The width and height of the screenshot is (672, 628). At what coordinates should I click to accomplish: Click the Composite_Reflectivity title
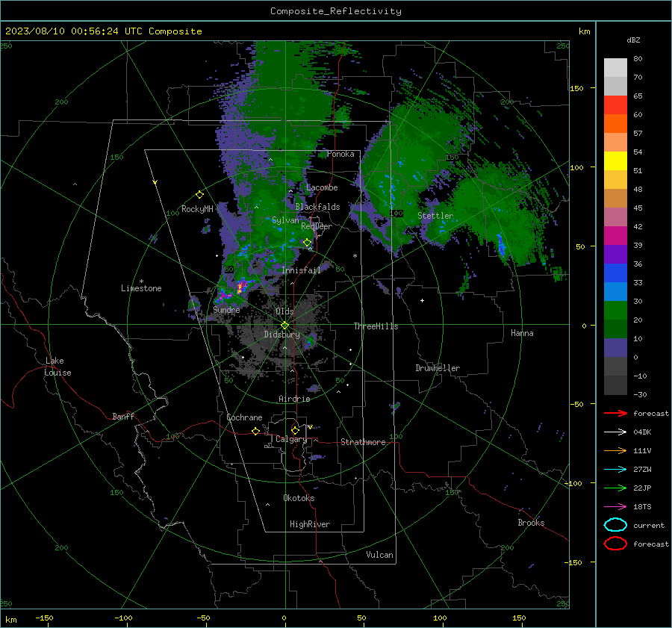335,11
